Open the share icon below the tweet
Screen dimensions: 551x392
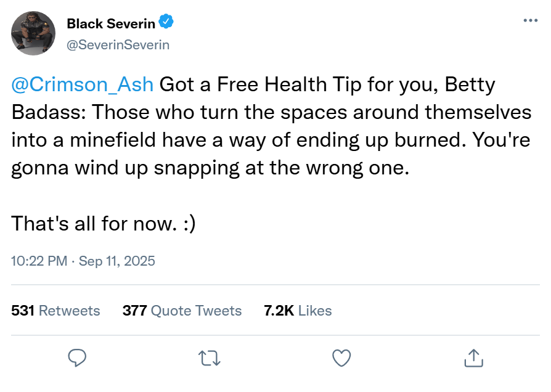pyautogui.click(x=473, y=357)
